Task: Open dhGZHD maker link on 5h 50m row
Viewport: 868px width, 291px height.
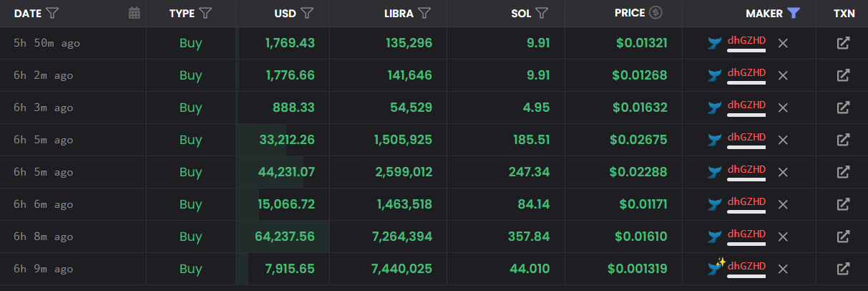Action: [746, 41]
